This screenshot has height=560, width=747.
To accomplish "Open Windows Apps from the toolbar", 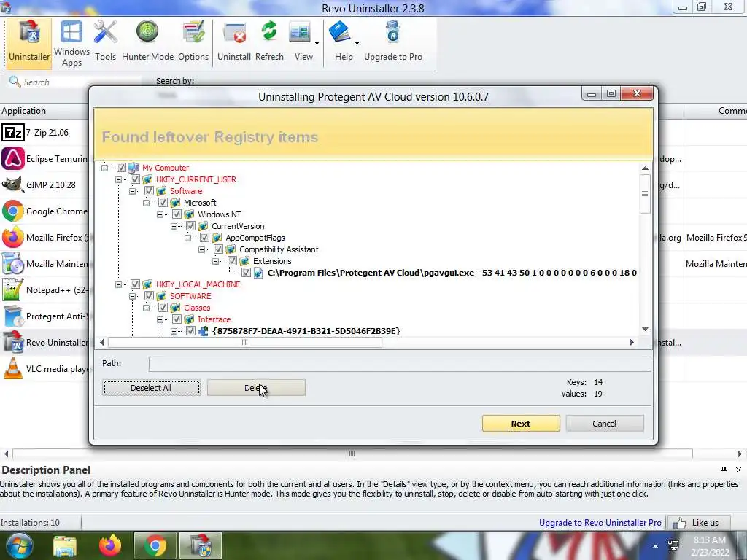I will pos(71,44).
